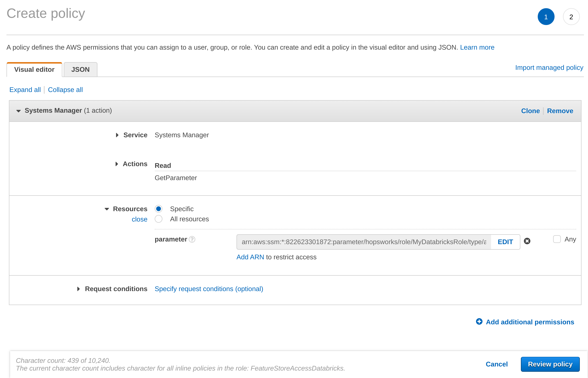Image resolution: width=588 pixels, height=378 pixels.
Task: Expand the Service row triangle
Action: [x=117, y=135]
